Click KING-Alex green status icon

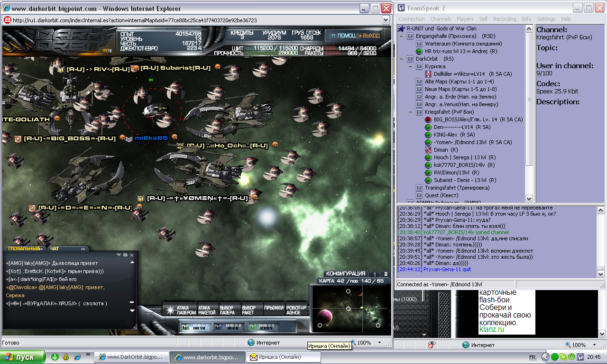[428, 135]
